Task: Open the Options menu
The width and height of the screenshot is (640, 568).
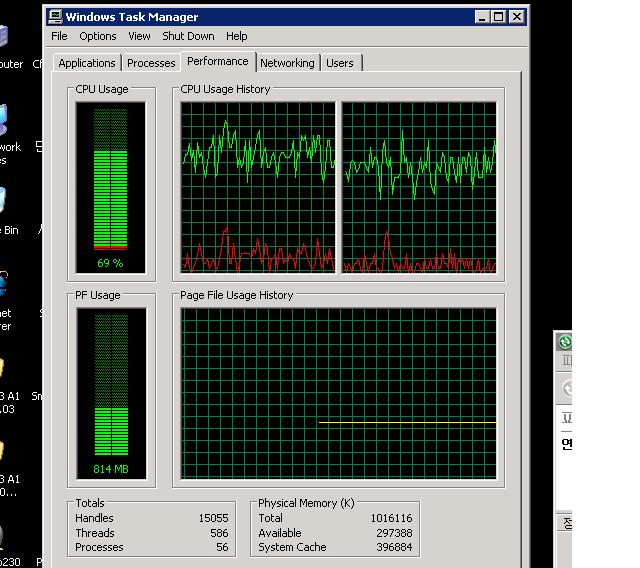Action: 98,36
